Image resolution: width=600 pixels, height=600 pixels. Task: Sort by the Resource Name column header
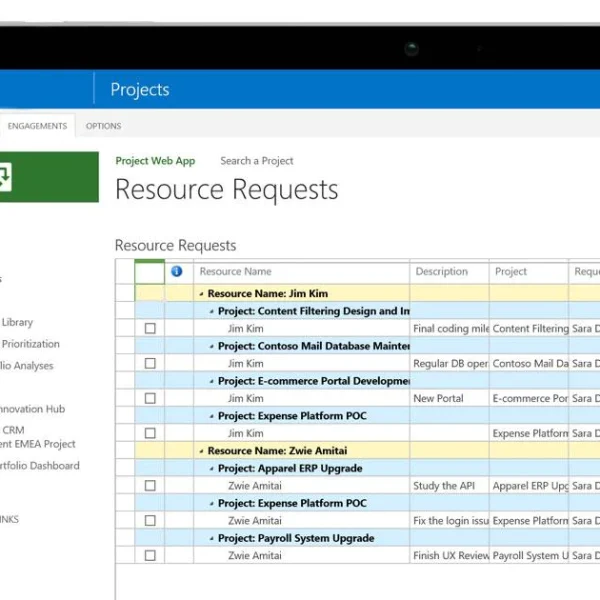[302, 272]
